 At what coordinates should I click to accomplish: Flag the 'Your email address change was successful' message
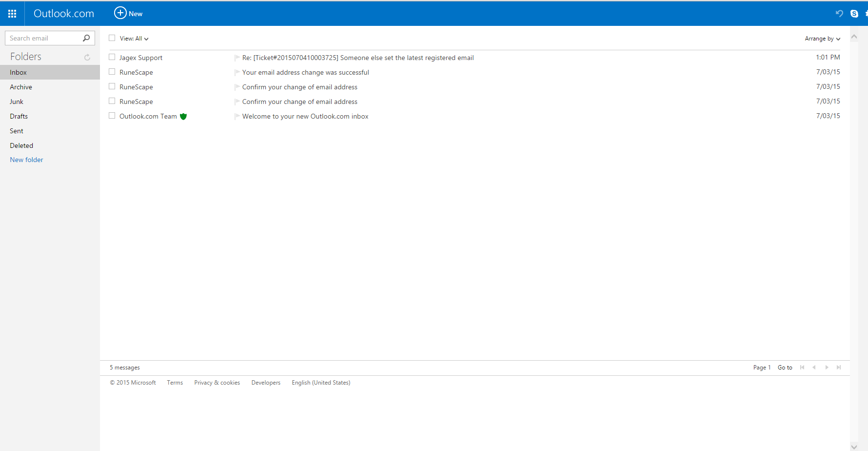(x=237, y=72)
